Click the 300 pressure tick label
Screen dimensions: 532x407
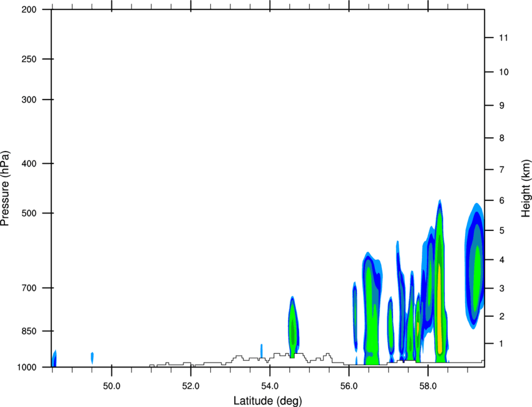tap(29, 100)
